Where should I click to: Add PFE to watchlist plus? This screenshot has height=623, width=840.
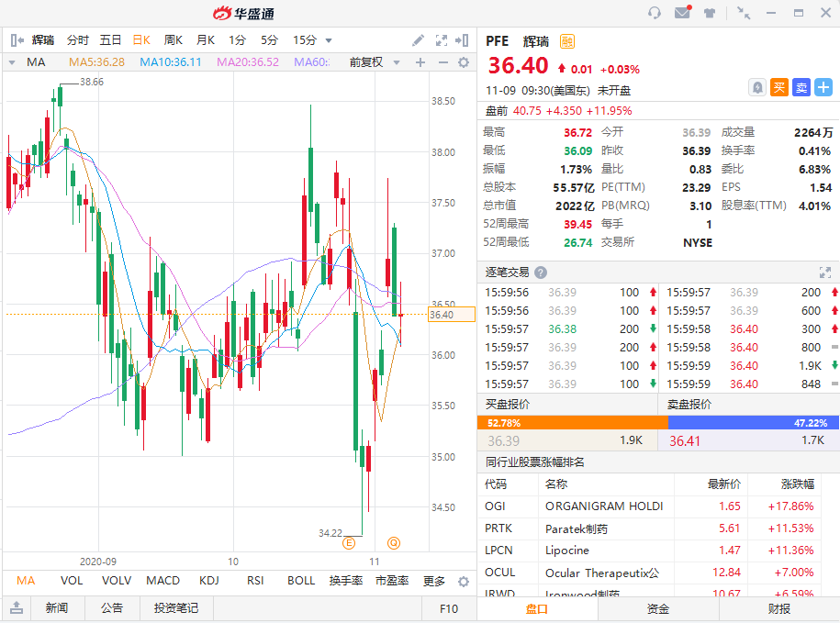tap(823, 87)
